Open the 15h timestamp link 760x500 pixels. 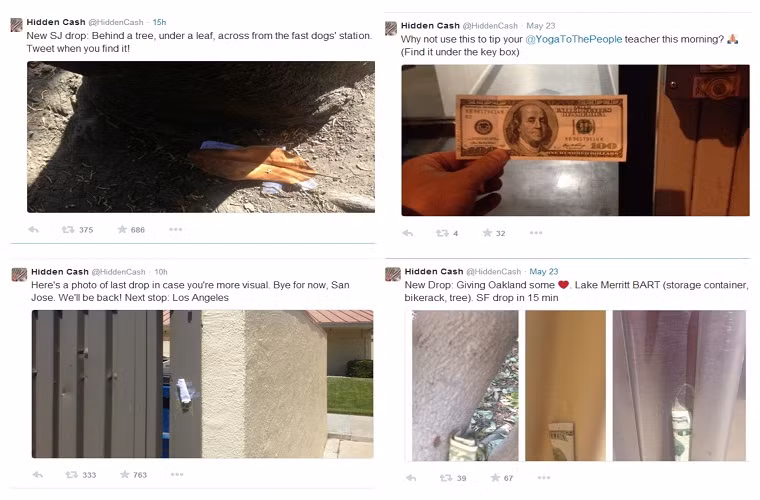coord(159,22)
